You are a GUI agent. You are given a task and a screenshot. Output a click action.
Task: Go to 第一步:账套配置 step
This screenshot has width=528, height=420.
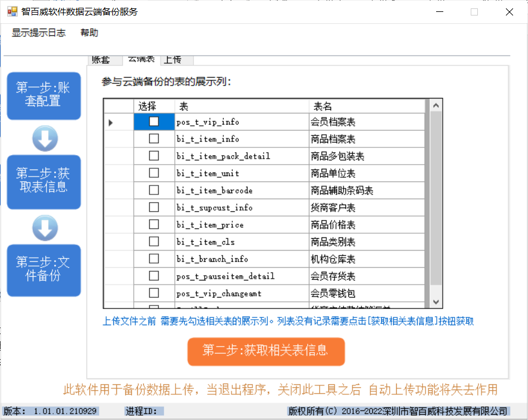(x=44, y=95)
